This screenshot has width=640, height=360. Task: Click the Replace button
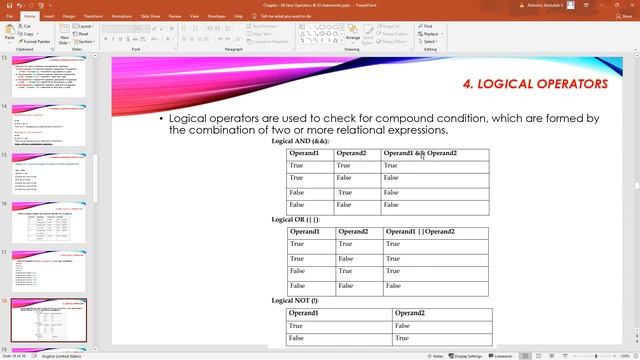click(431, 34)
